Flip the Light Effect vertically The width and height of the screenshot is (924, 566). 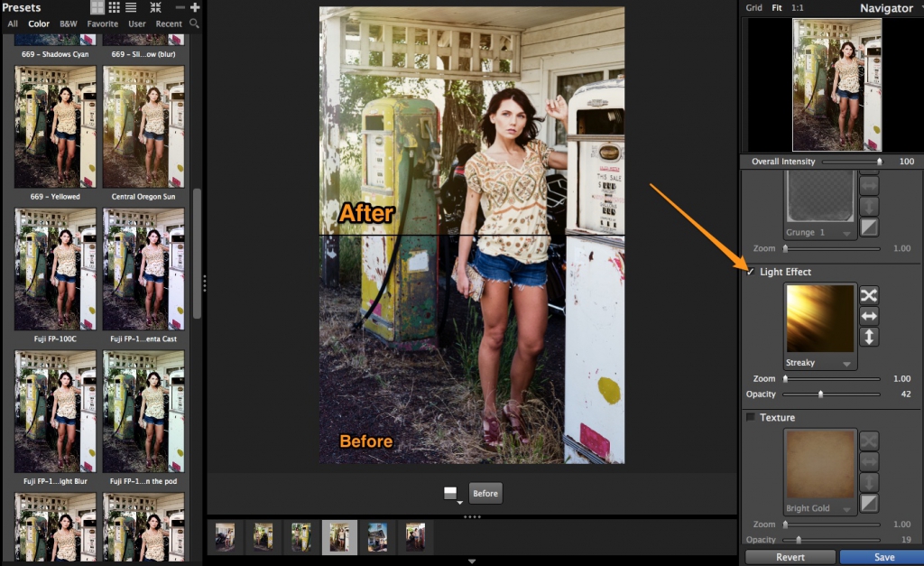(x=869, y=338)
